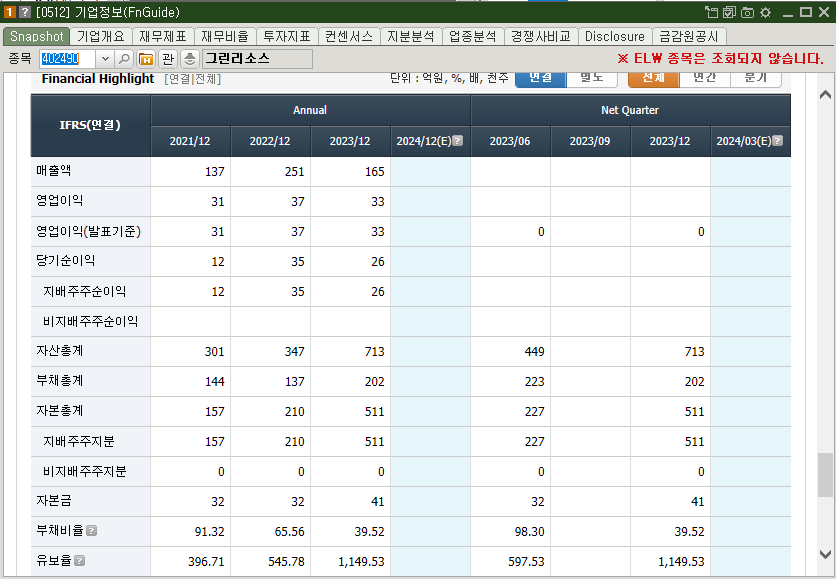Open the 컨센서스 tab
Screen dimensions: 836x579
[x=349, y=36]
